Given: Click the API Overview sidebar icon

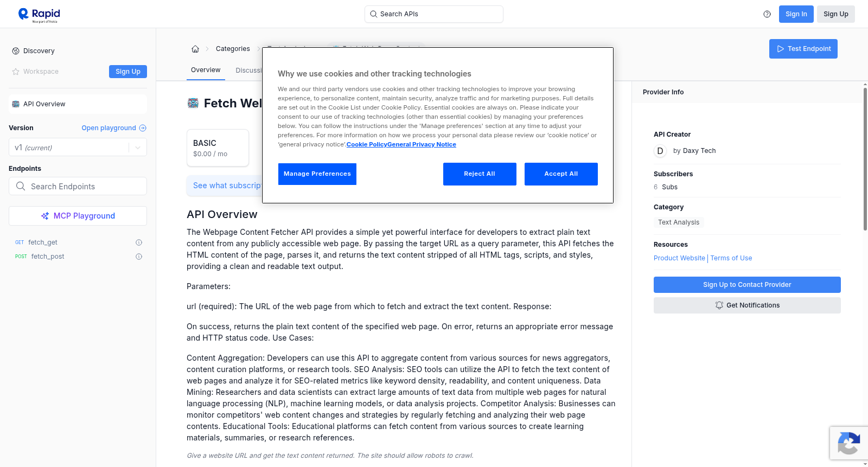Looking at the screenshot, I should coord(16,104).
